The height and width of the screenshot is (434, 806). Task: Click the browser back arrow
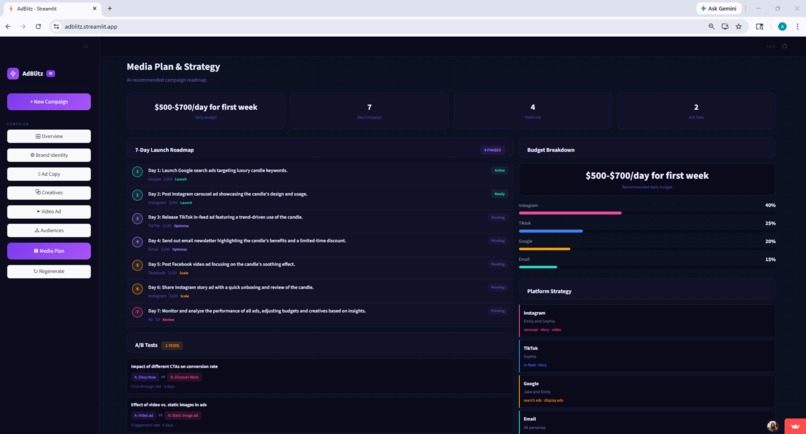[8, 26]
